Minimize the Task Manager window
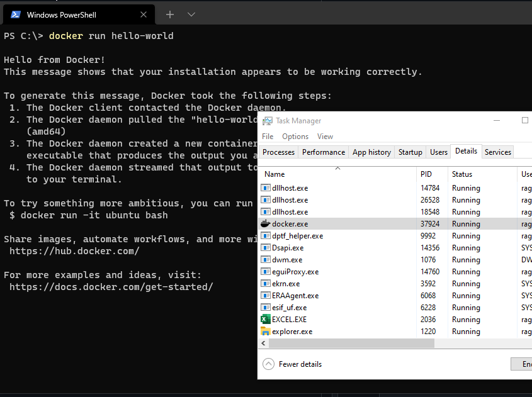Viewport: 532px width, 397px height. [496, 120]
